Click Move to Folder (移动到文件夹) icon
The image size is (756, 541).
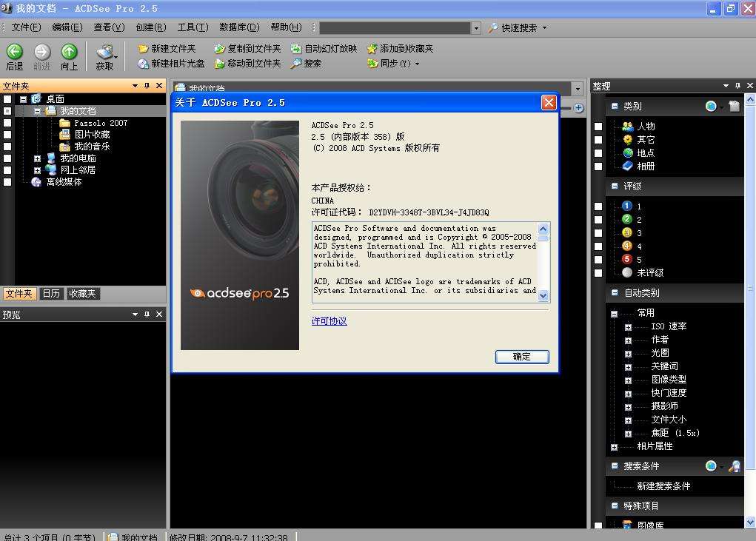219,64
